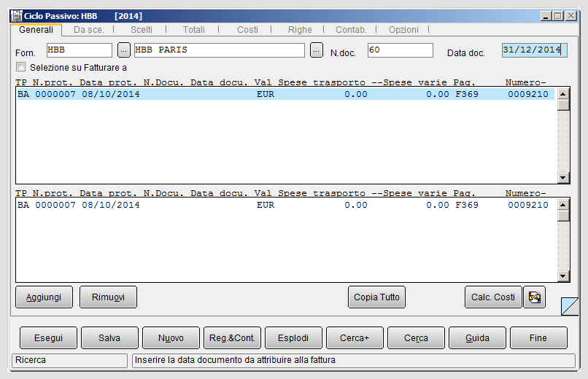Select highlighted row BA 0000007 in upper list

point(285,94)
